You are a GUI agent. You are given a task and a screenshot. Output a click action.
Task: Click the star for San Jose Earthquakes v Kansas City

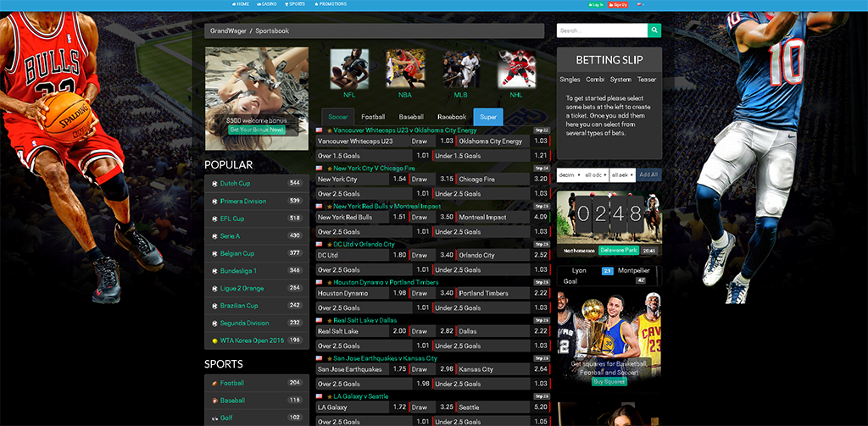tap(330, 358)
